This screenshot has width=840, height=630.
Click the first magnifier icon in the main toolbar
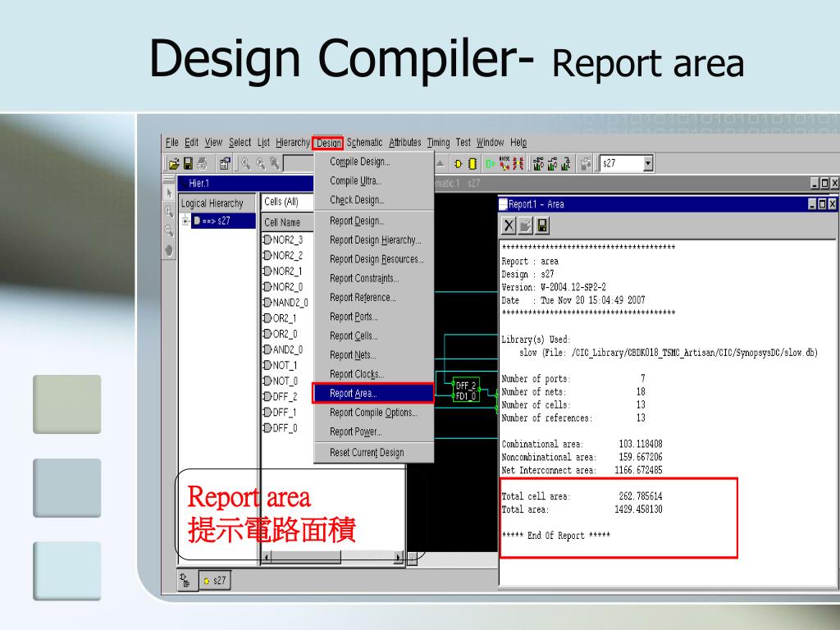(246, 163)
